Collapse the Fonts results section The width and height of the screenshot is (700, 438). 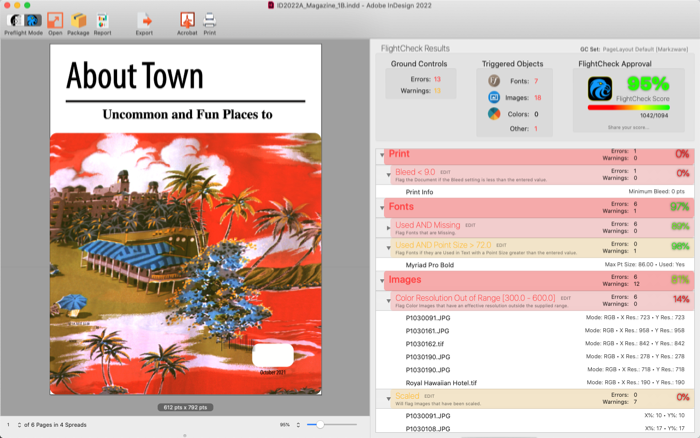tap(382, 208)
